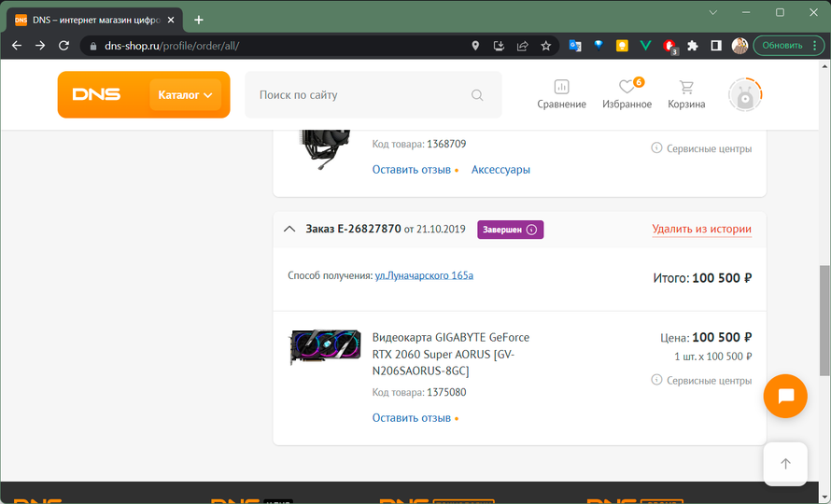
Task: Open the blue diamond extension
Action: tap(599, 46)
